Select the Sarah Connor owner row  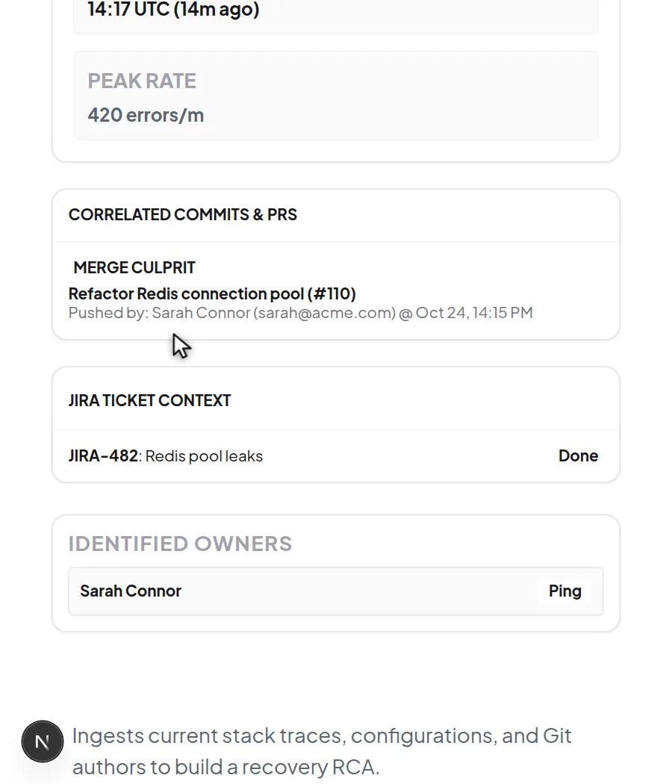[x=336, y=591]
